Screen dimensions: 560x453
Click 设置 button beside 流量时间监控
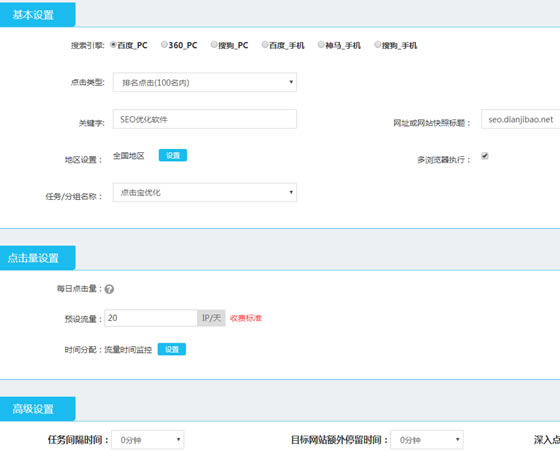click(172, 349)
